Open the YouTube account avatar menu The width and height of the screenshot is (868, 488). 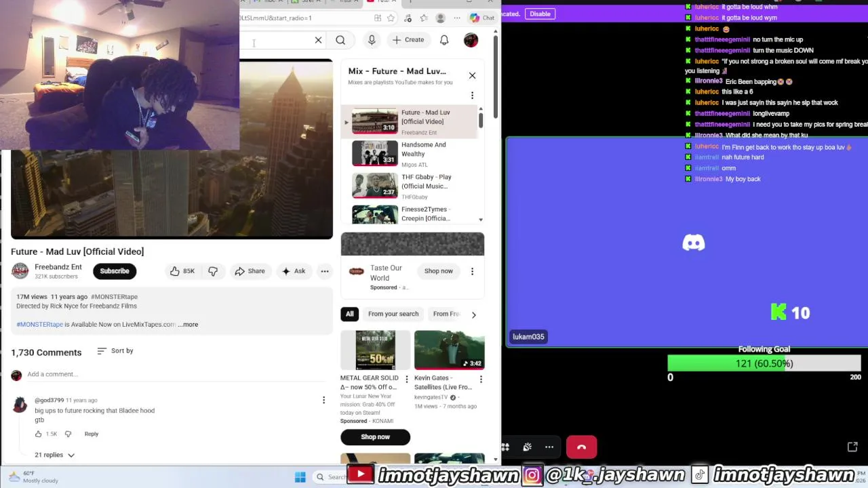pos(471,40)
